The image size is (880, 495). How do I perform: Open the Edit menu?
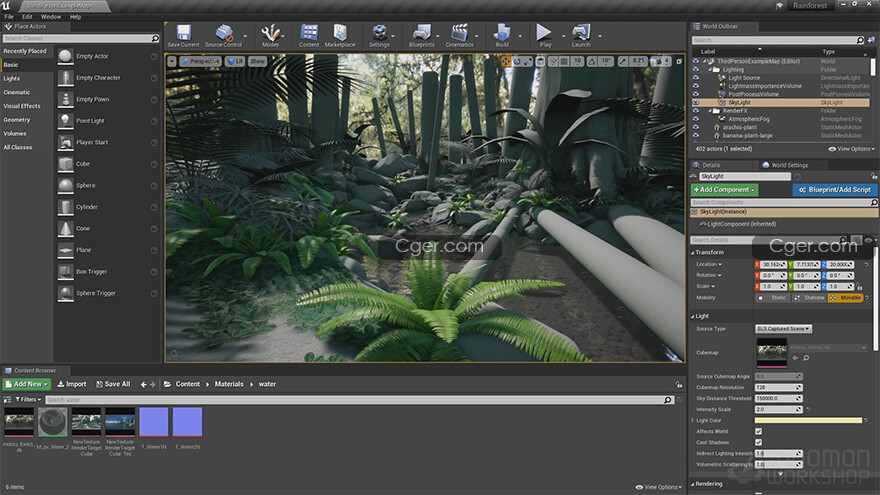pyautogui.click(x=27, y=17)
